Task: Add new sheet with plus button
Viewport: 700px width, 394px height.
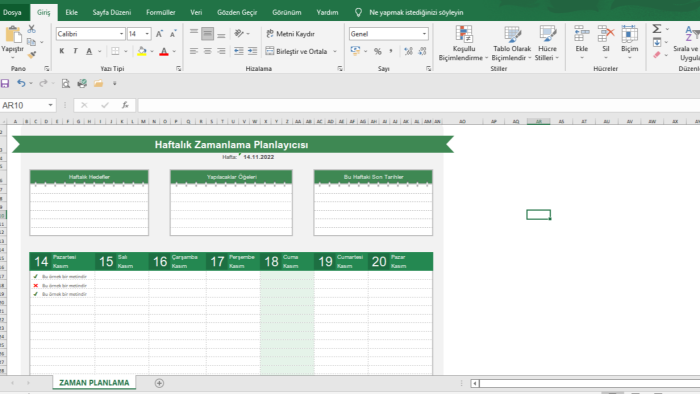Action: (159, 383)
